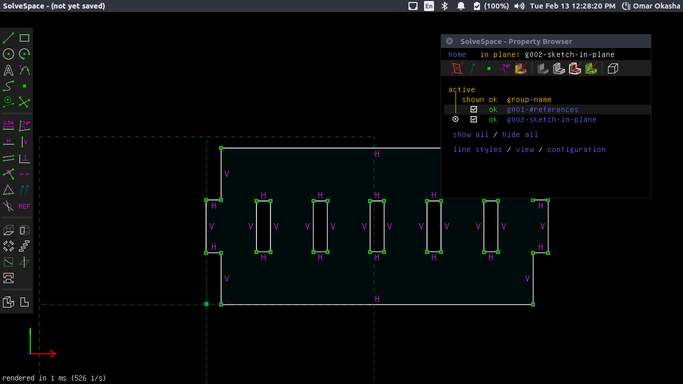The image size is (683, 384).
Task: Click the REF reference dimension tool
Action: click(x=24, y=206)
